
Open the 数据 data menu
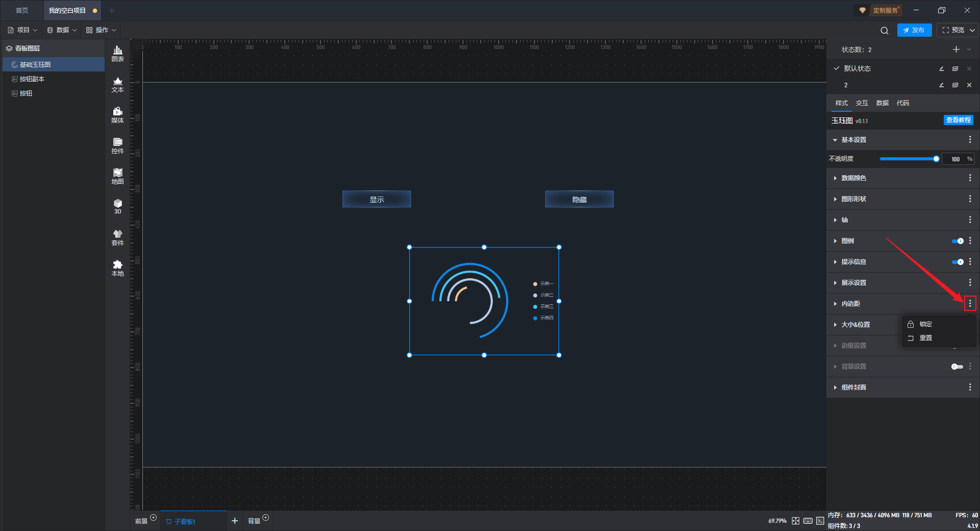point(62,30)
